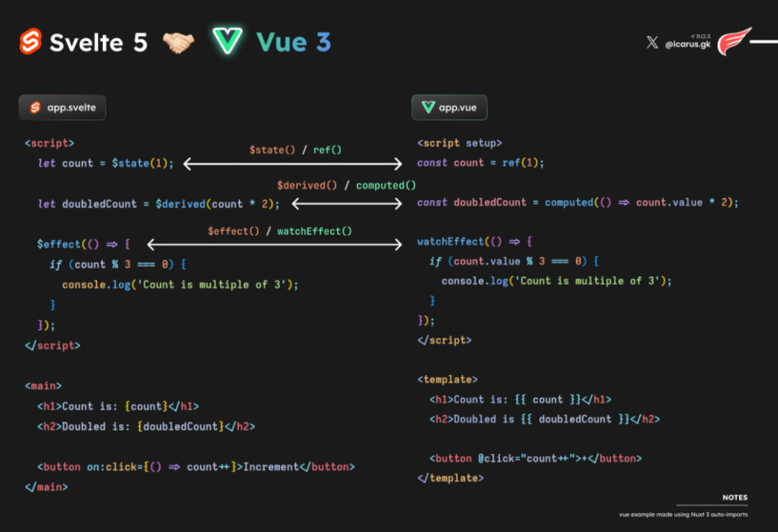Click the console.log line in the Svelte code
Viewport: 778px width, 532px height.
click(x=180, y=285)
